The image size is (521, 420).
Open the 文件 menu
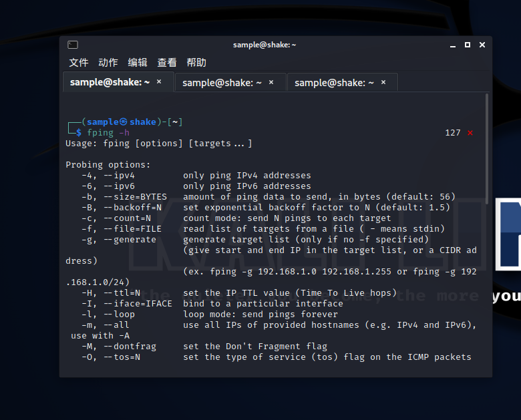coord(79,63)
